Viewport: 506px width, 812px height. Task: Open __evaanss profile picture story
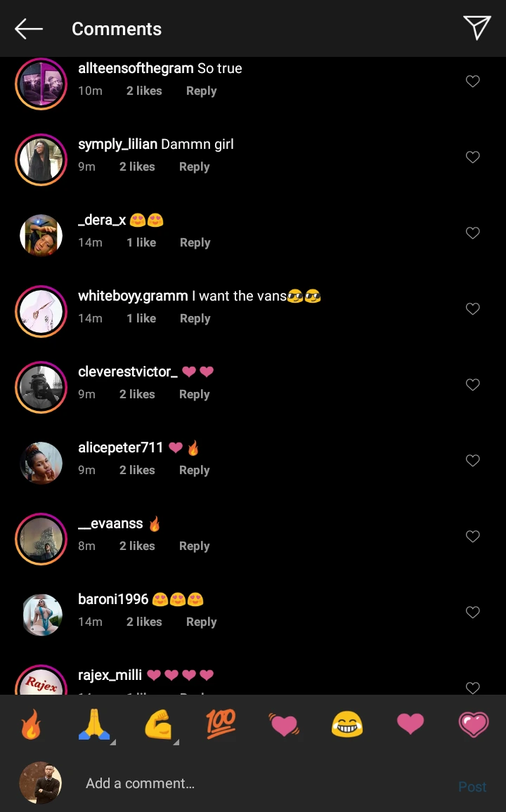[41, 539]
